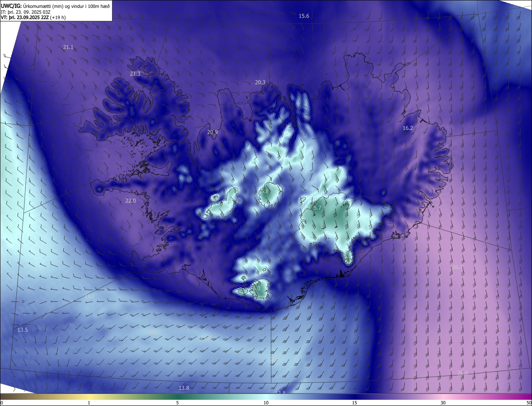The image size is (532, 406).
Task: Click the 22.0 value label on the map
Action: pyautogui.click(x=131, y=201)
